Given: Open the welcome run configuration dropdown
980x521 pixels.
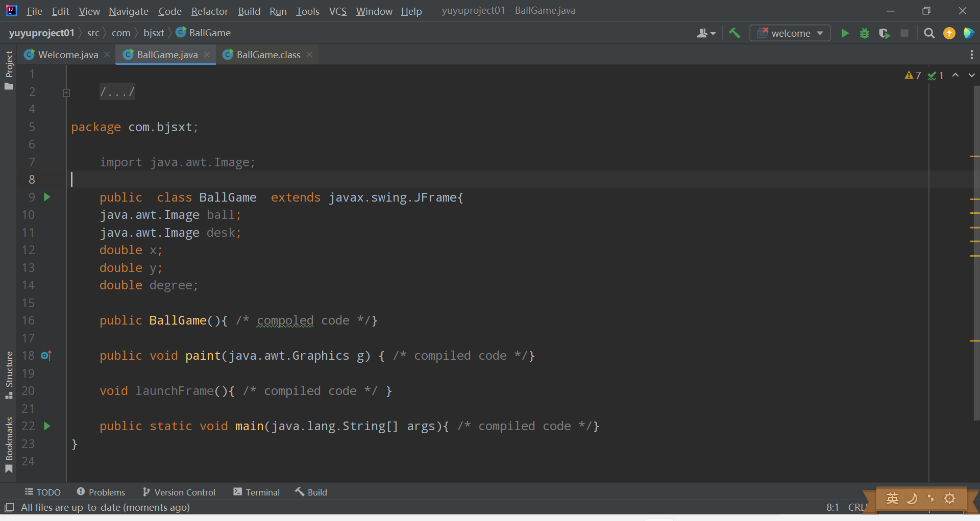Looking at the screenshot, I should click(790, 33).
